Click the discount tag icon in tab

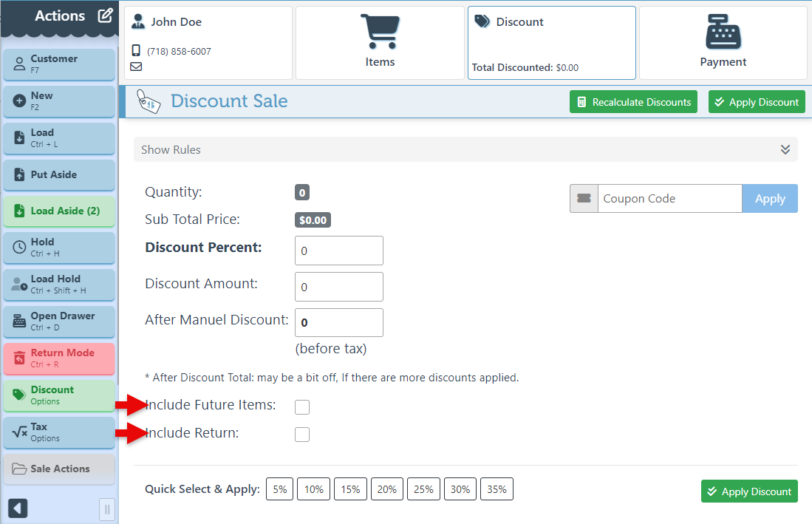coord(482,22)
